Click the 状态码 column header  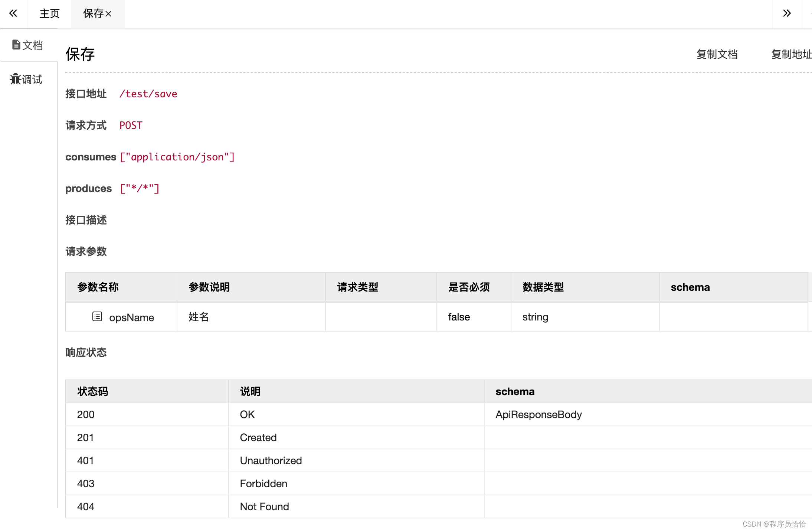tap(92, 391)
